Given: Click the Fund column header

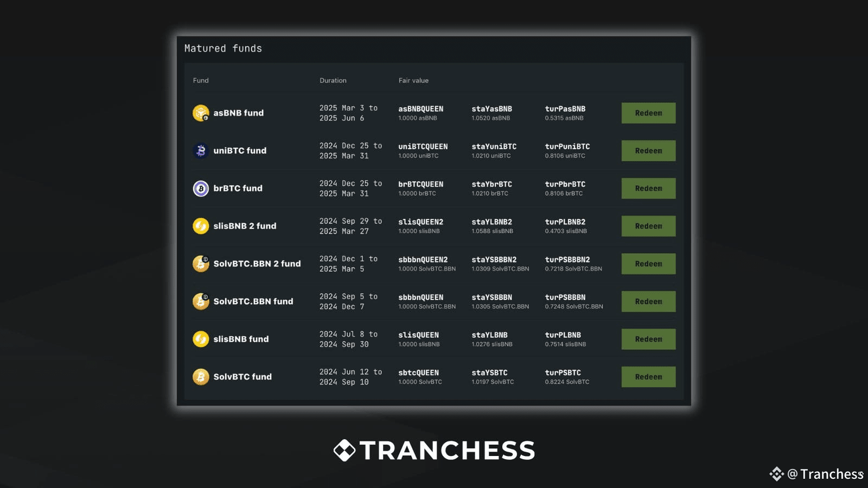Looking at the screenshot, I should [201, 80].
